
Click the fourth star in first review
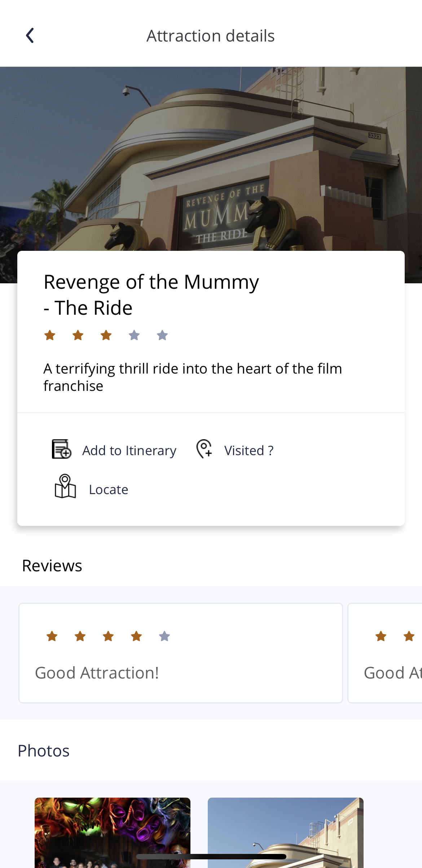(136, 636)
